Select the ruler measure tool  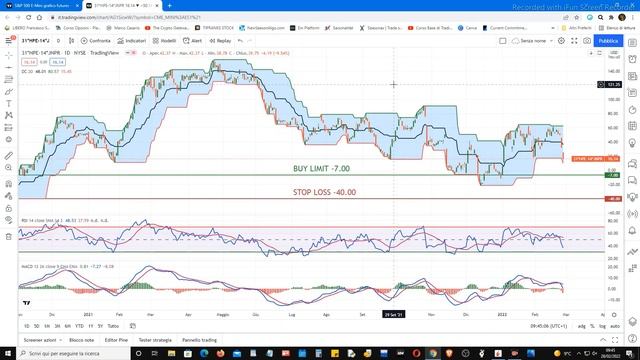[x=9, y=156]
